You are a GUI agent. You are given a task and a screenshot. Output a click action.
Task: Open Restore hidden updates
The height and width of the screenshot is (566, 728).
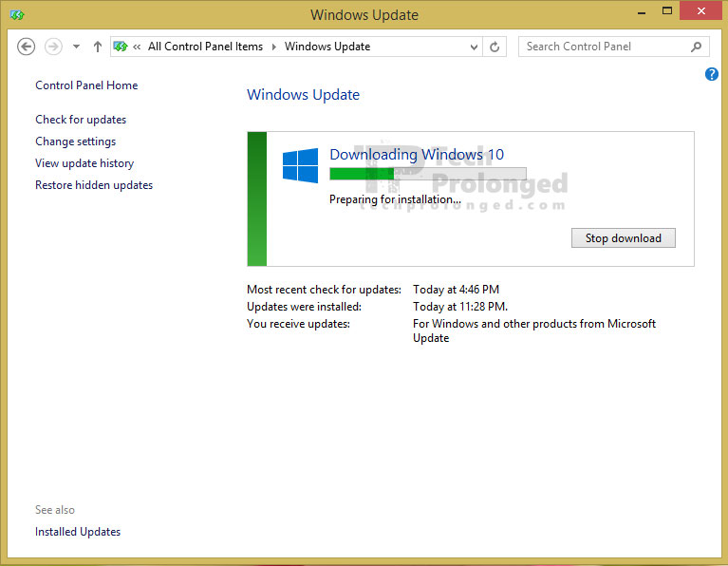(94, 185)
